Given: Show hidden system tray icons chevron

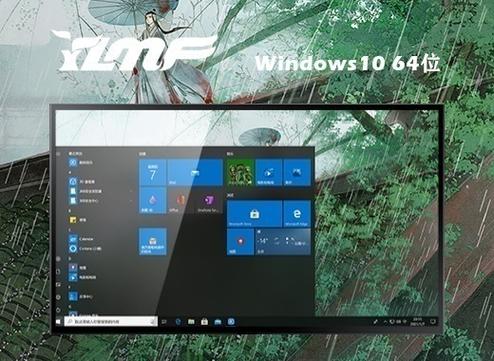Looking at the screenshot, I should click(386, 322).
